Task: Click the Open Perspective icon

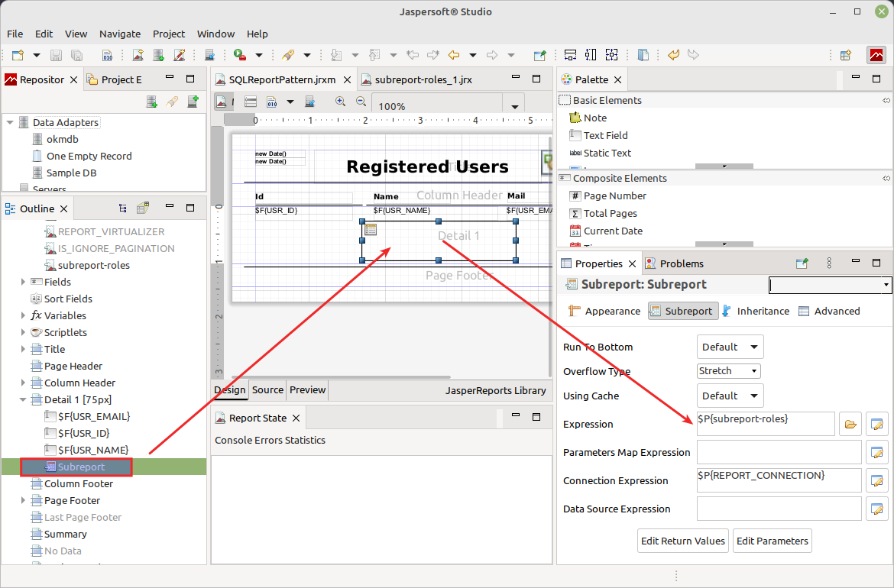Action: click(x=846, y=55)
